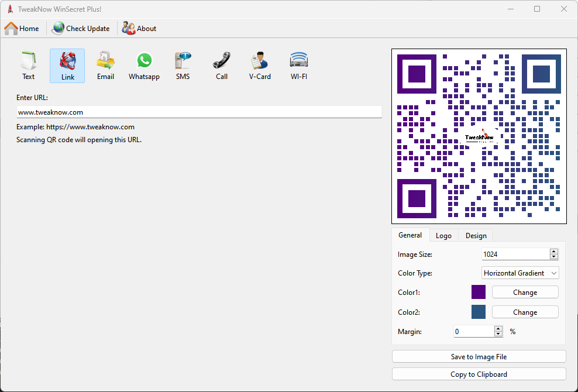
Task: Click Save to Image File
Action: [479, 356]
